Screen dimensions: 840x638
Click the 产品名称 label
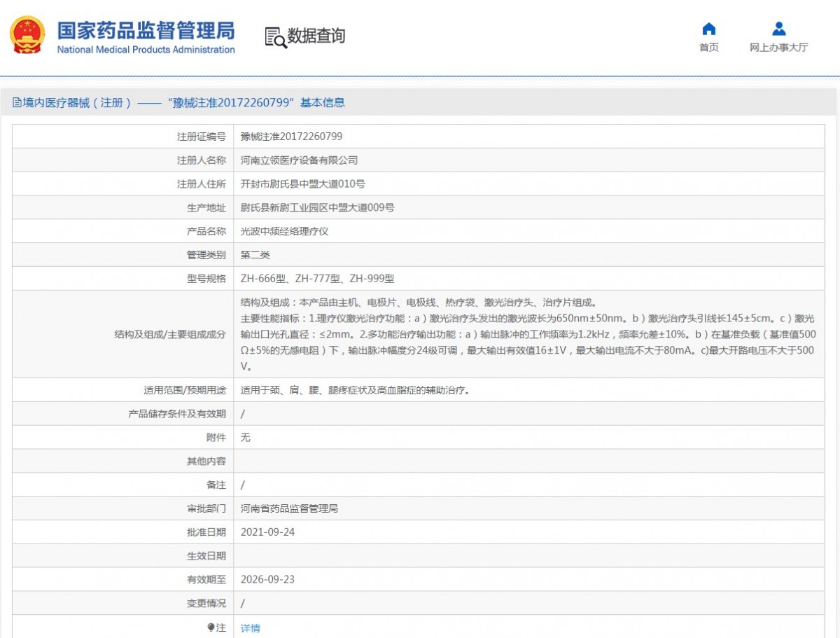pos(206,232)
